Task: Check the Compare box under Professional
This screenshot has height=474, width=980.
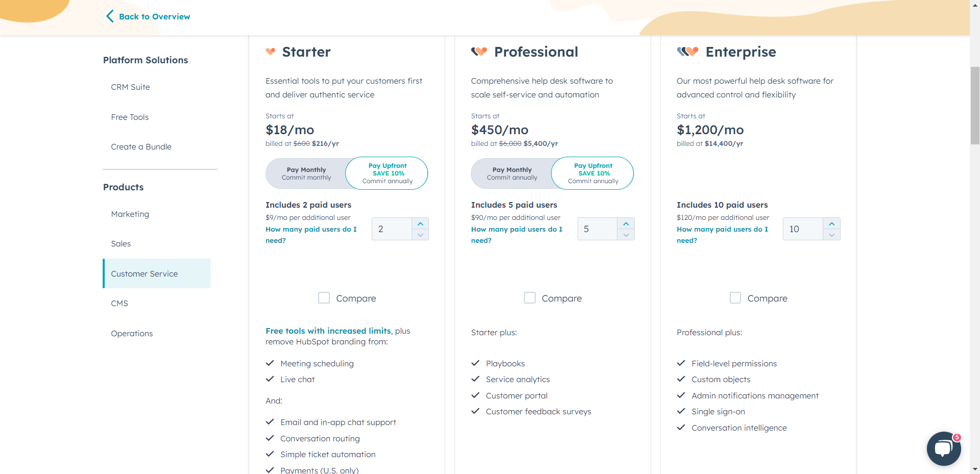Action: (x=530, y=297)
